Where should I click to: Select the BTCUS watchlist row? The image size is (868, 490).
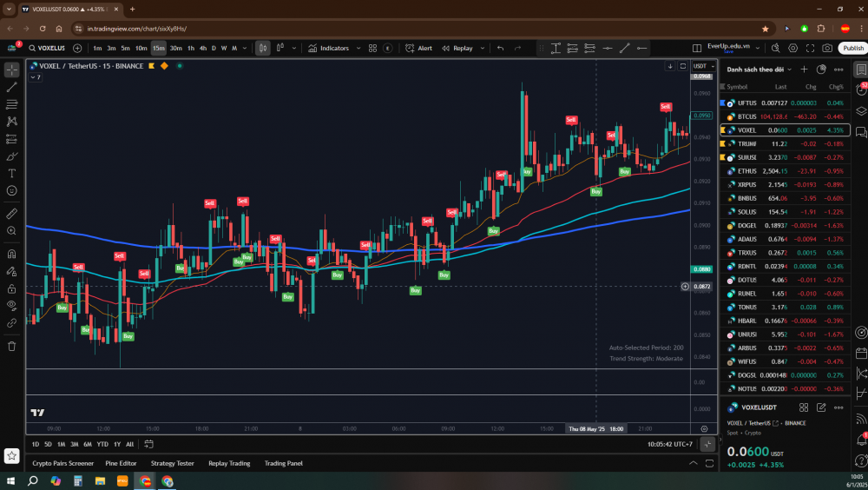785,116
